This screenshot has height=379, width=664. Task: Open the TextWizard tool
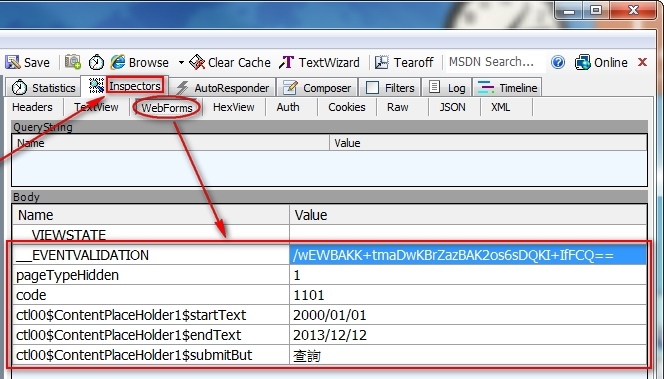point(320,62)
